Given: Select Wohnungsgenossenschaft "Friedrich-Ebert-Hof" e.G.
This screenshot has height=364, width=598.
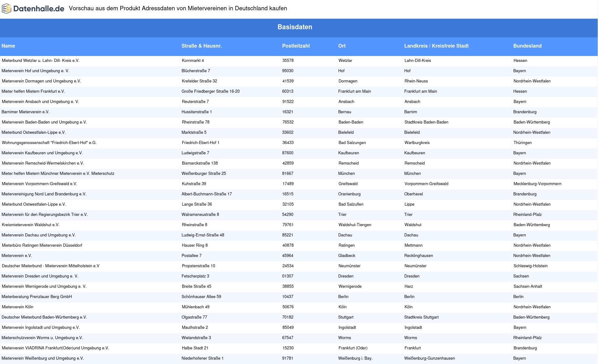Looking at the screenshot, I should coord(49,143).
